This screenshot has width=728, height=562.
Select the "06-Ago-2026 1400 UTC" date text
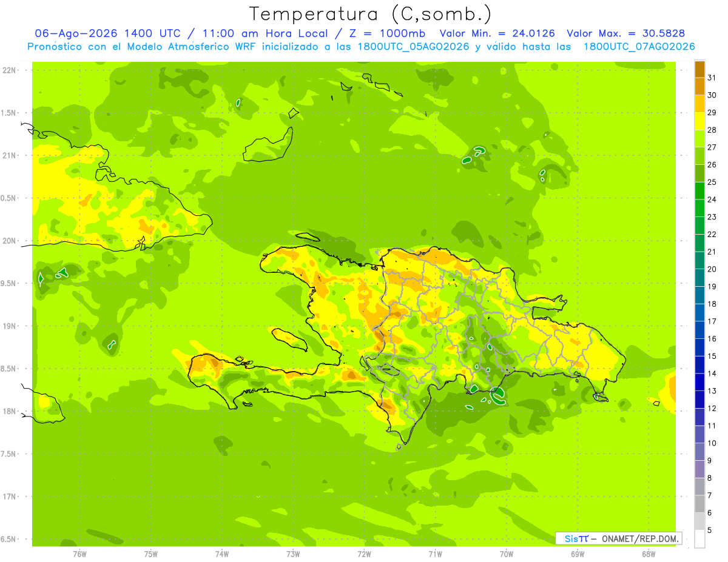pyautogui.click(x=107, y=33)
